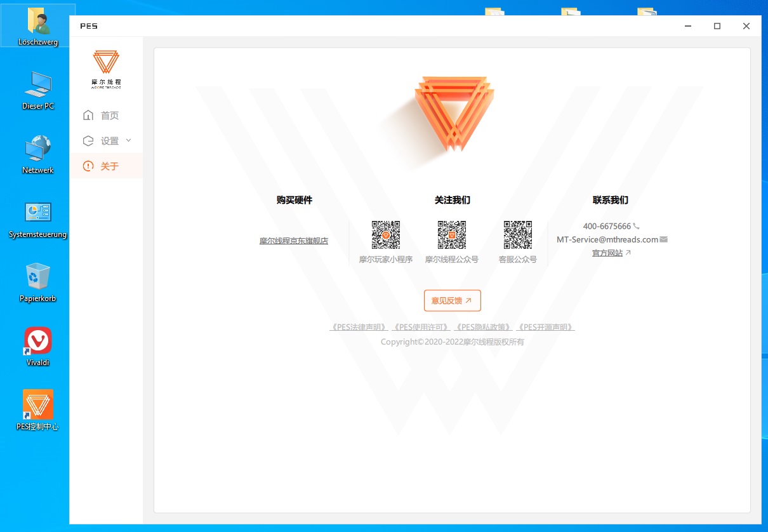This screenshot has height=532, width=768.
Task: Click the 摩尔玩家小程序 label
Action: tap(386, 260)
